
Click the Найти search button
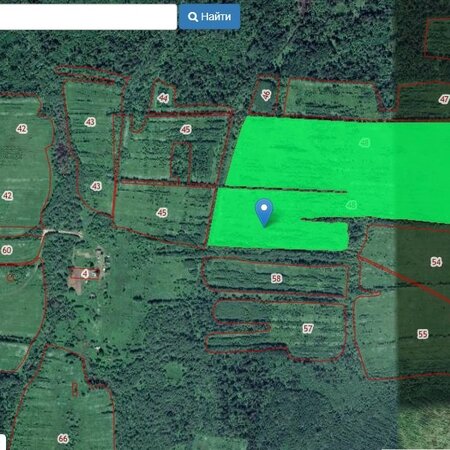tap(209, 17)
